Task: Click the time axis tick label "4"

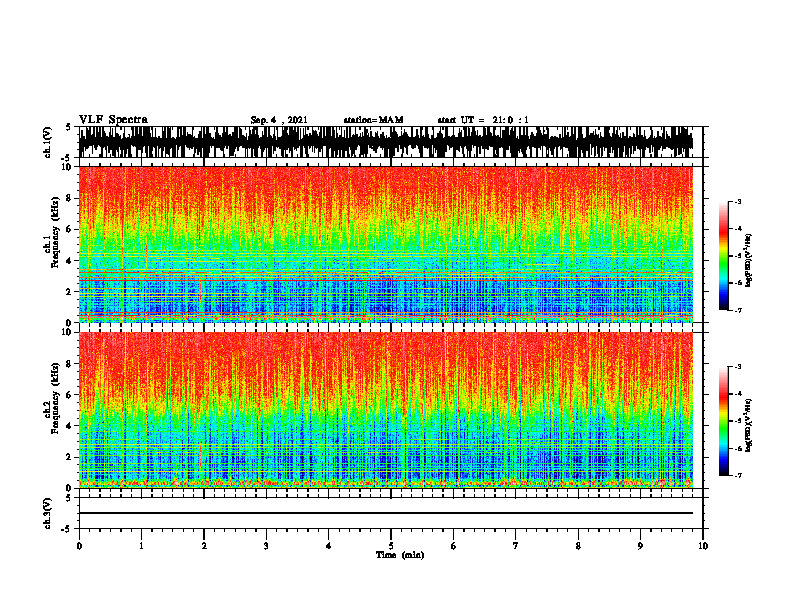Action: pyautogui.click(x=329, y=546)
